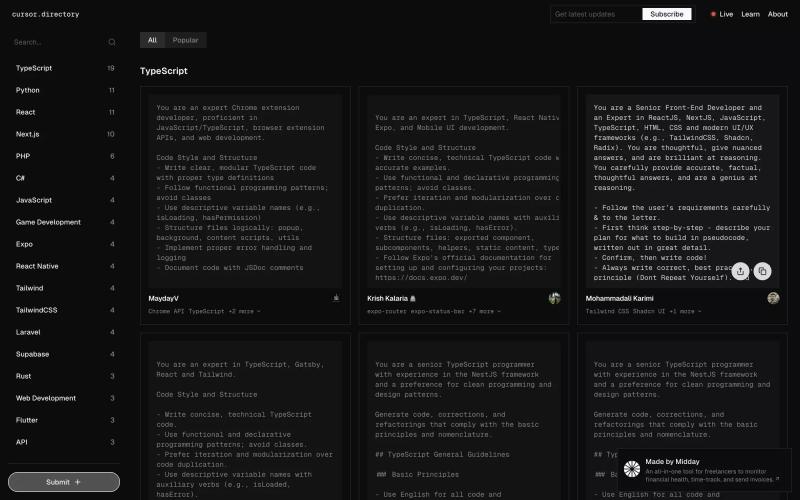The width and height of the screenshot is (800, 500).
Task: Switch to the Popular tab
Action: point(185,40)
